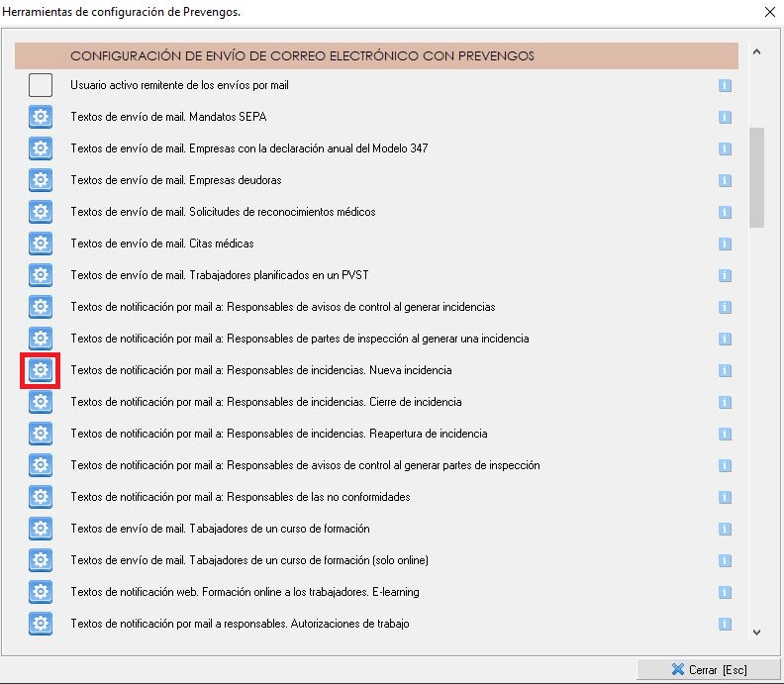The image size is (784, 684).
Task: Show info for Usuario activo remitente
Action: pyautogui.click(x=725, y=85)
